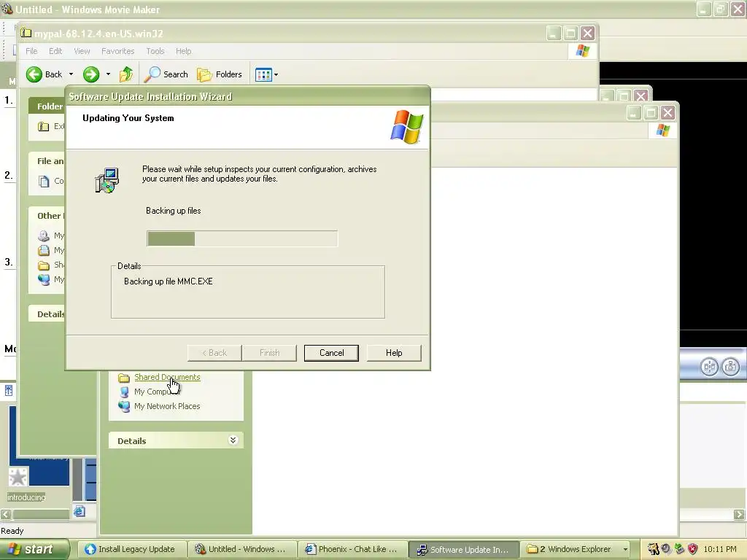Image resolution: width=747 pixels, height=560 pixels.
Task: Click the Extract icon under Folder tasks
Action: coord(43,126)
